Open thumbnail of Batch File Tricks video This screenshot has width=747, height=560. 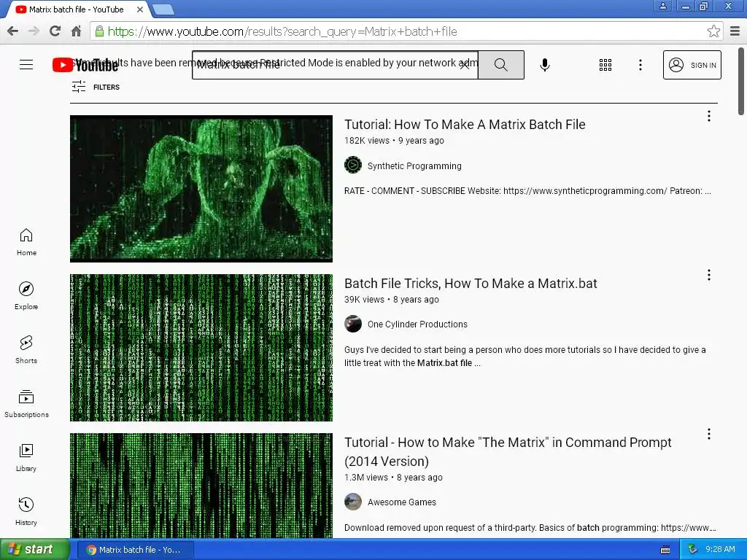click(x=201, y=348)
